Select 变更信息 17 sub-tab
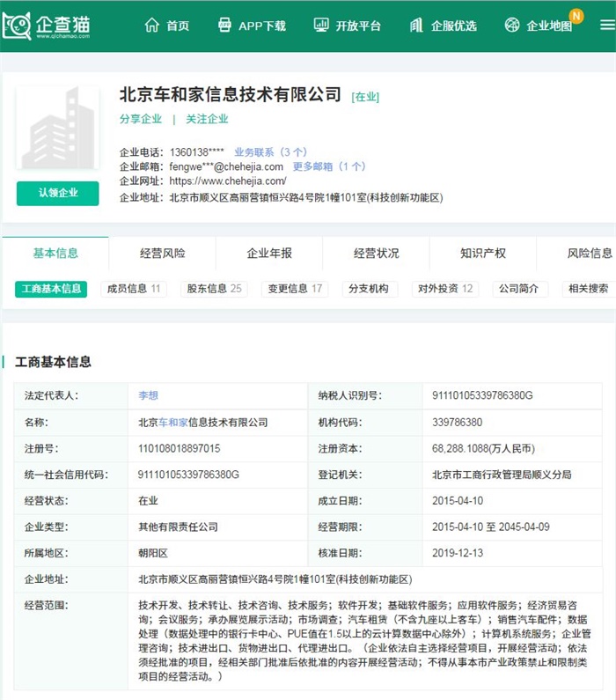616x700 pixels. tap(295, 289)
